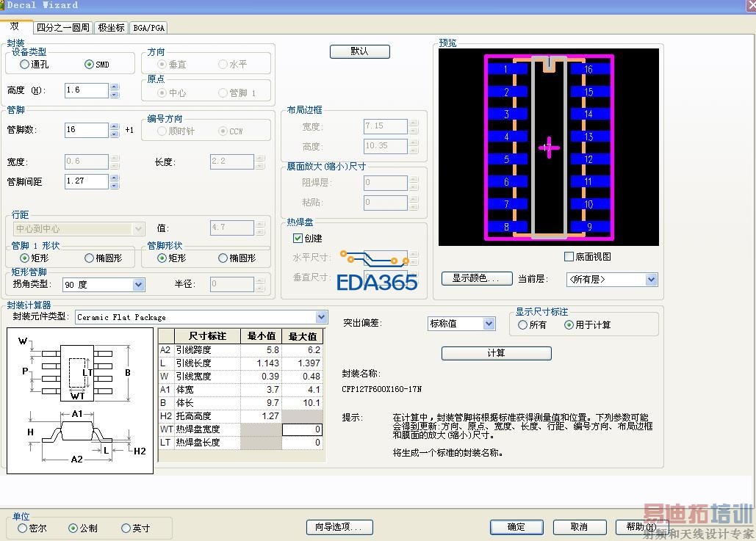Open the 封装元件类型 Ceramic Flat Package dropdown

click(x=322, y=317)
